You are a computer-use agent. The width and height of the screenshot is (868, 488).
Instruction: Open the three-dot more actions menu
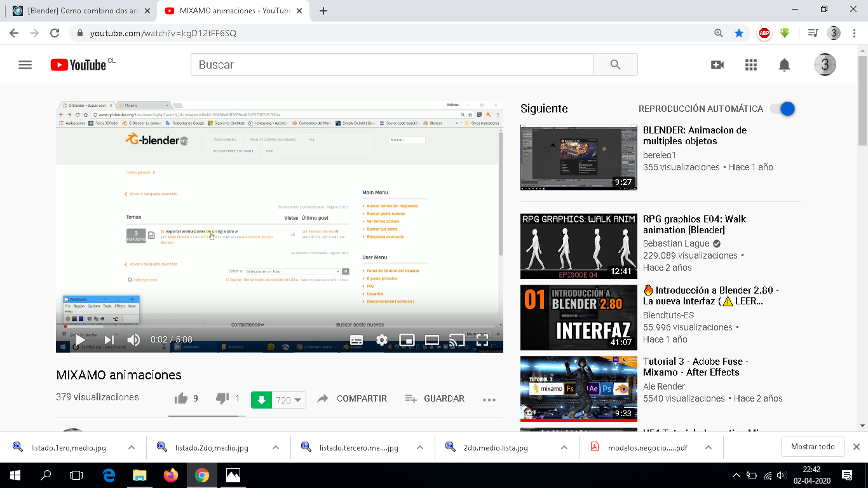click(x=489, y=399)
